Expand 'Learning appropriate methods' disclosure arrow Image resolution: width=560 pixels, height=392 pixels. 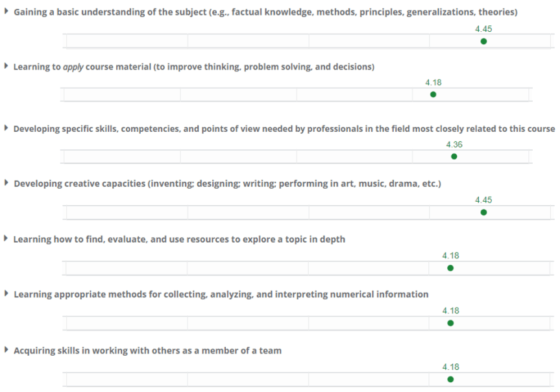click(x=6, y=294)
